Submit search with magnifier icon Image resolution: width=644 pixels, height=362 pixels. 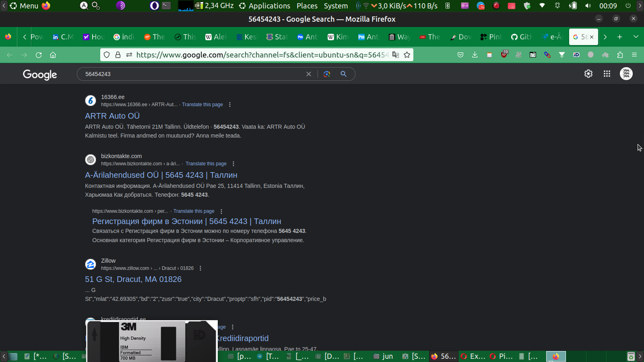point(343,74)
